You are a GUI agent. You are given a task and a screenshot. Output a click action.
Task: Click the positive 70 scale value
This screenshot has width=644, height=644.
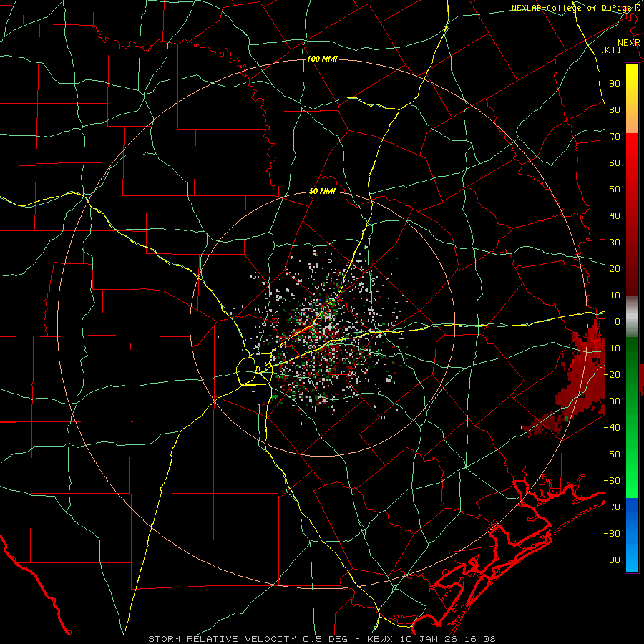[x=615, y=137]
